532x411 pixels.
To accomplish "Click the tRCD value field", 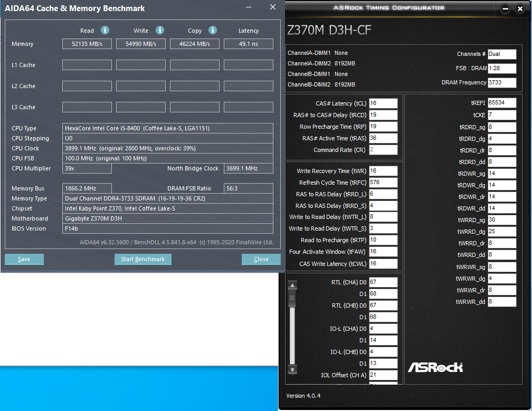I will (383, 114).
